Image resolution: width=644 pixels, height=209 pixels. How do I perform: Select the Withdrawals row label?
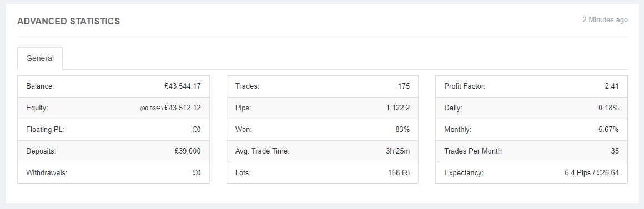point(47,172)
